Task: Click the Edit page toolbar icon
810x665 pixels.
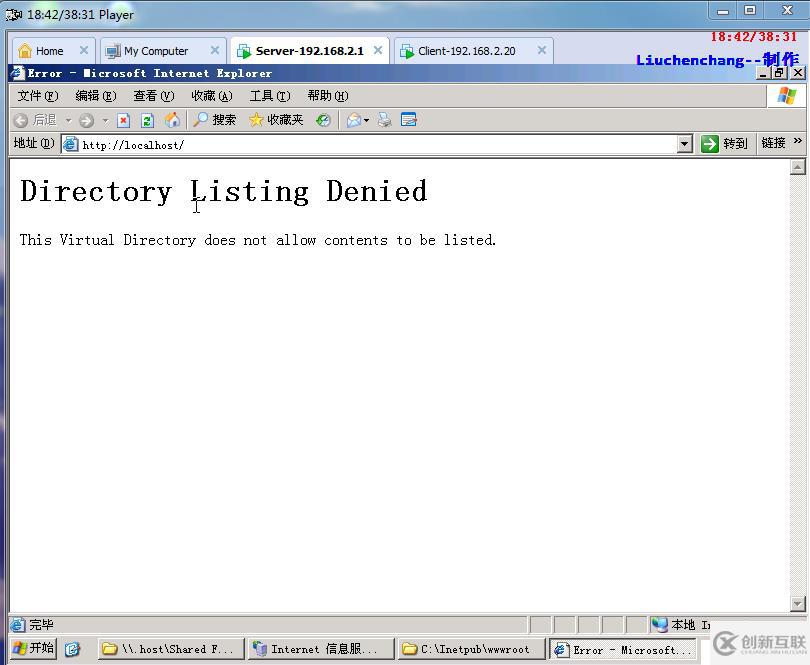Action: click(x=409, y=120)
